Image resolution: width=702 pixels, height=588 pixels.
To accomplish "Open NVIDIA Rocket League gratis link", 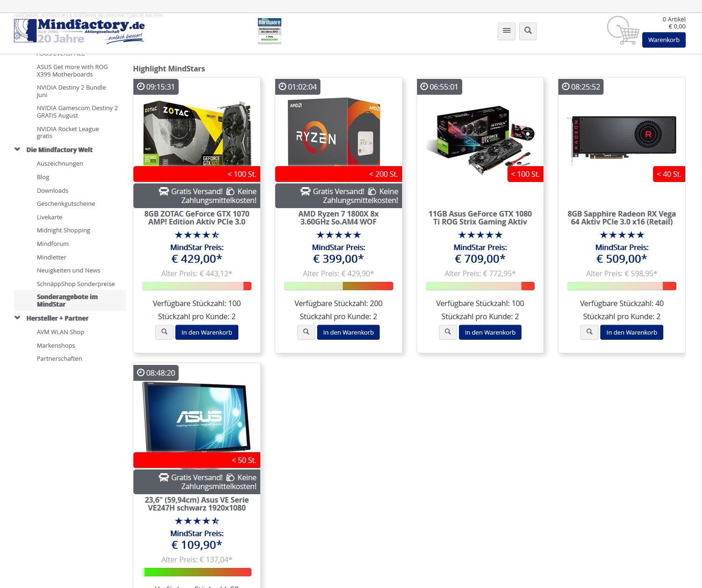I will (x=68, y=133).
